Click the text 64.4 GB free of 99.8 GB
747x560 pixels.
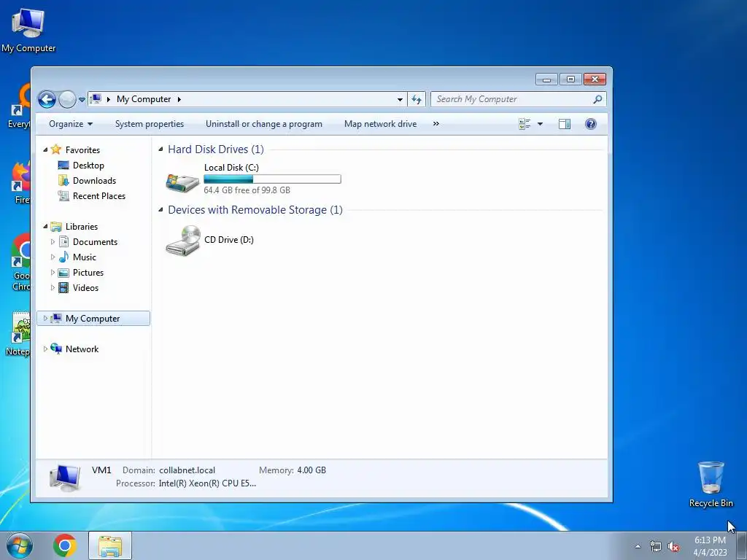click(x=247, y=190)
